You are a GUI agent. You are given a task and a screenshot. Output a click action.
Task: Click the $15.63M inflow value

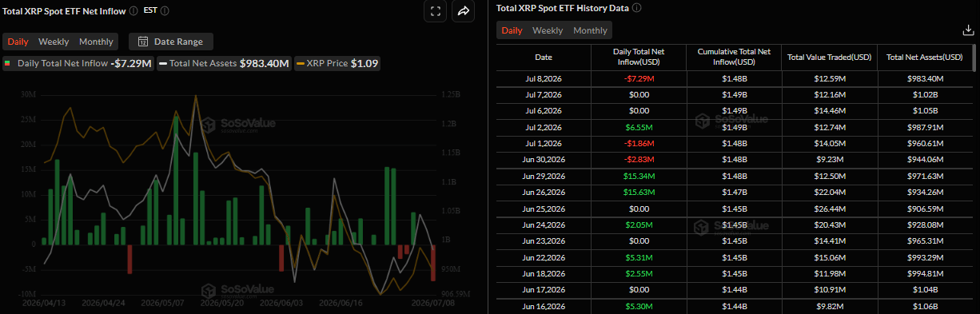pyautogui.click(x=639, y=193)
